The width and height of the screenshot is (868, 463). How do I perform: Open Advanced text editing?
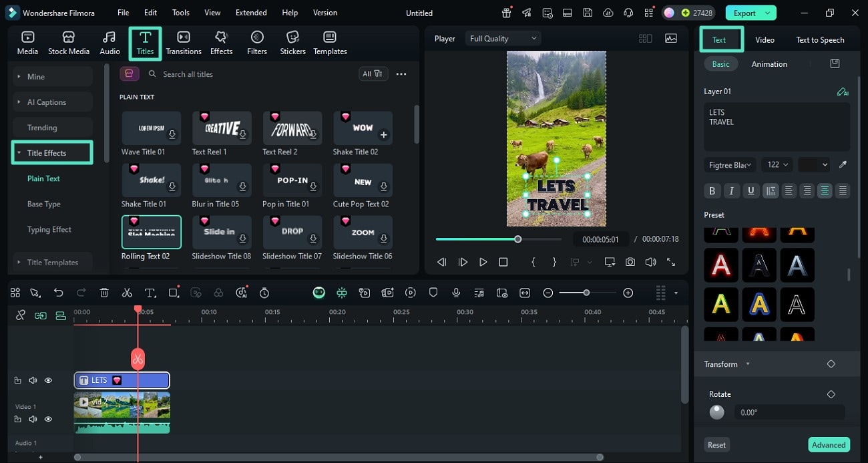[x=829, y=445]
